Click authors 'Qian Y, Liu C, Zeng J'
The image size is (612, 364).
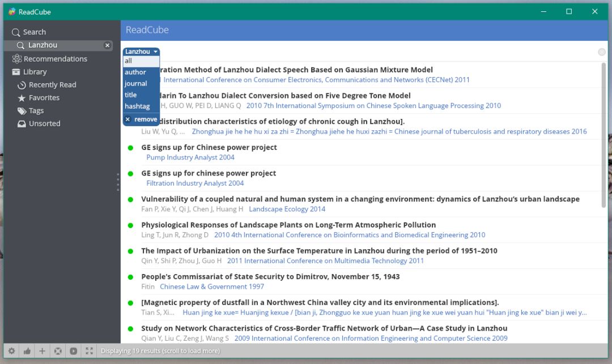[185, 339]
